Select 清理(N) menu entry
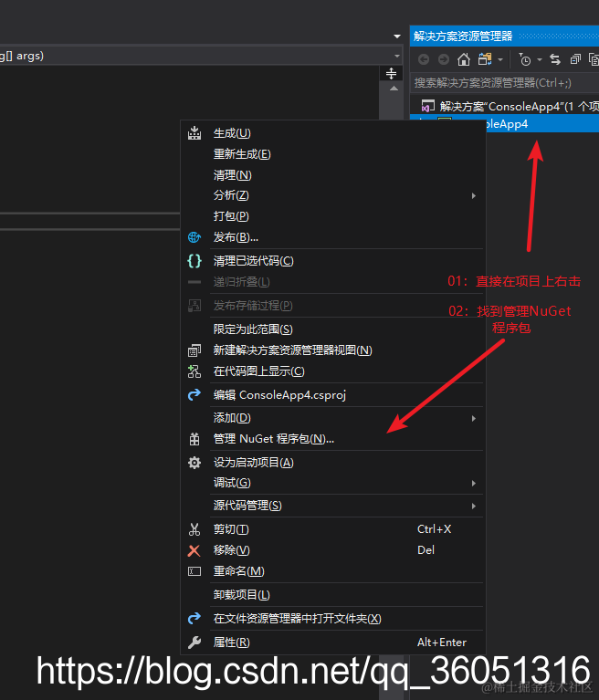 pos(333,175)
